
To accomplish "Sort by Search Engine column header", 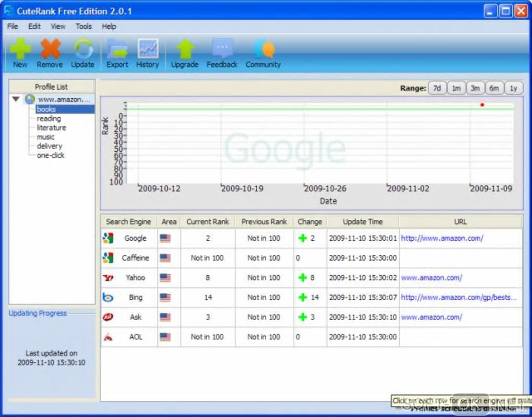I will [x=129, y=222].
